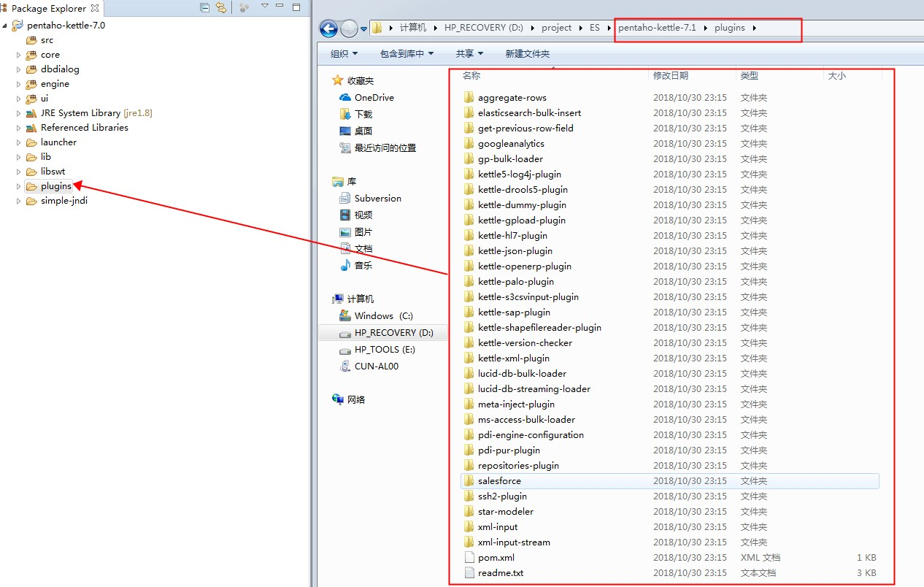The height and width of the screenshot is (587, 924).
Task: Open Package Explorer View Menu arrow
Action: [x=264, y=7]
